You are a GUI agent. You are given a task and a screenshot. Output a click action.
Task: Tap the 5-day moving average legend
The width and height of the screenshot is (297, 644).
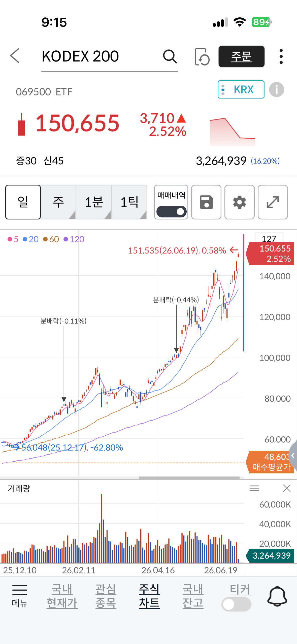click(13, 239)
